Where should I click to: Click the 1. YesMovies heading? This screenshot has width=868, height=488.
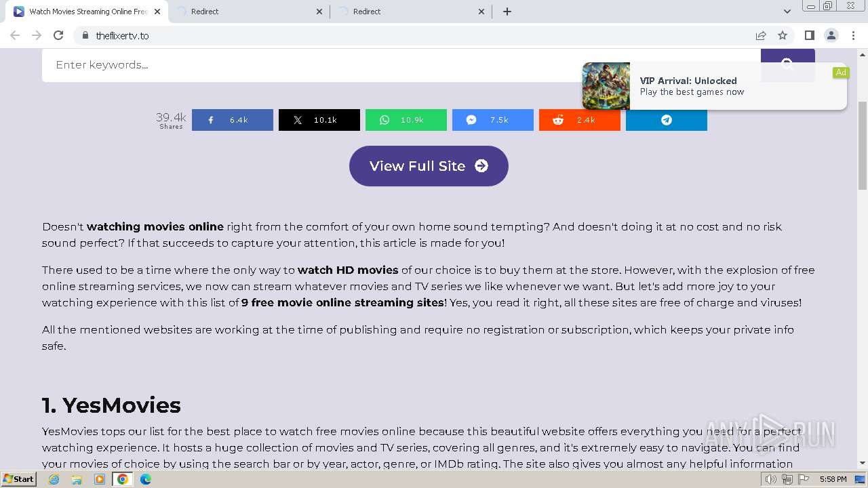pyautogui.click(x=111, y=405)
